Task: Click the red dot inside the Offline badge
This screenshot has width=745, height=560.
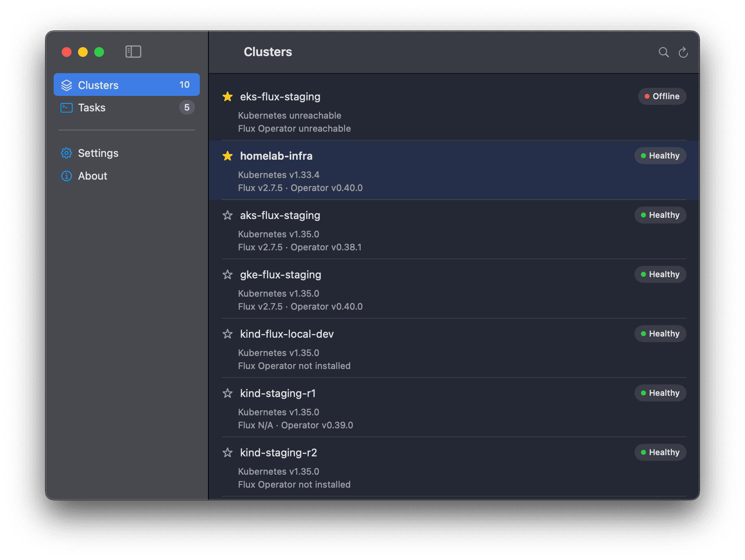Action: coord(647,96)
